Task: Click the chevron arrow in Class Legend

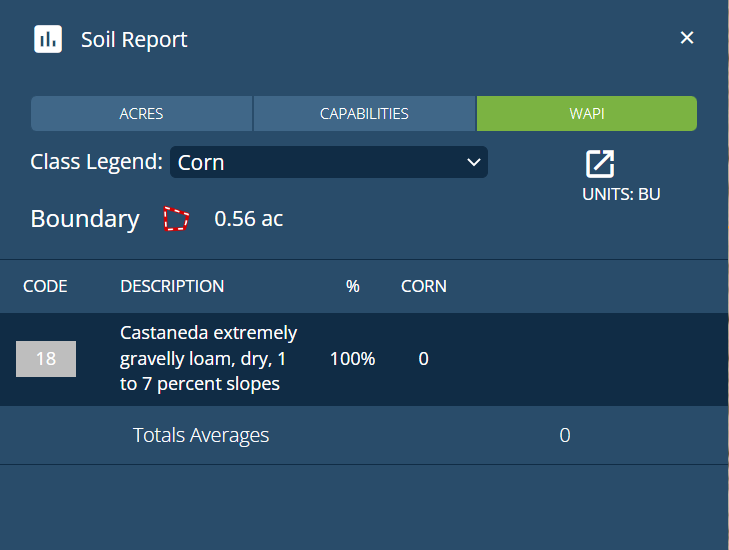Action: [x=474, y=162]
